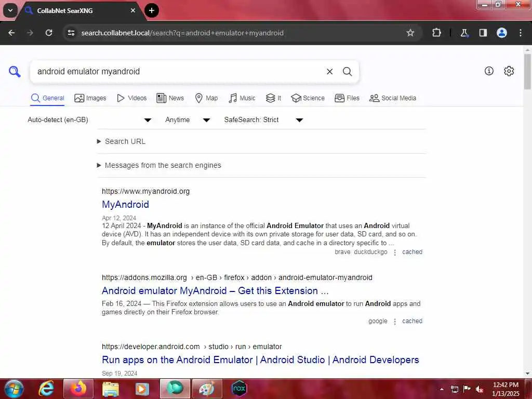Click the page vertical scrollbar thumb
This screenshot has height=399, width=532.
click(527, 71)
